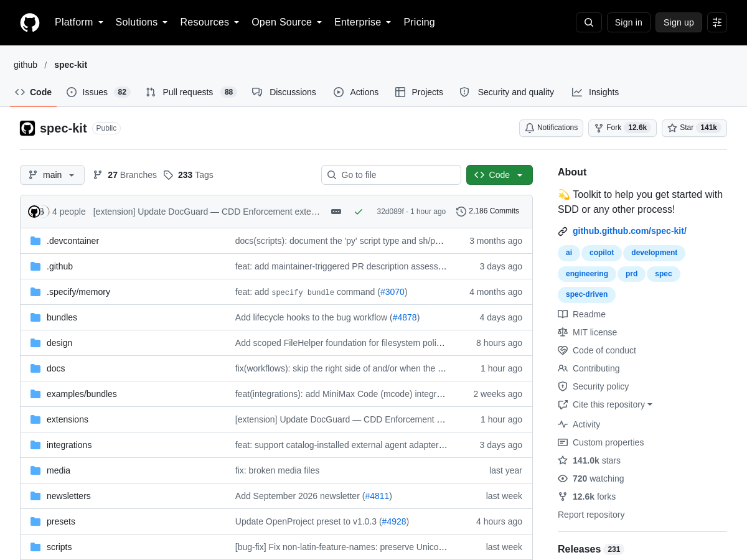
Task: Click folder icon beside .github
Action: [x=35, y=266]
